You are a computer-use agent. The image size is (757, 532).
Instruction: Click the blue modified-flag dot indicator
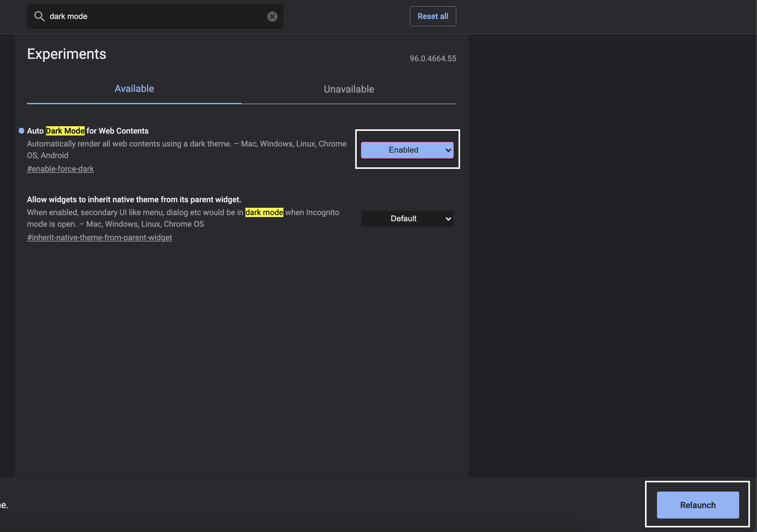pos(21,131)
